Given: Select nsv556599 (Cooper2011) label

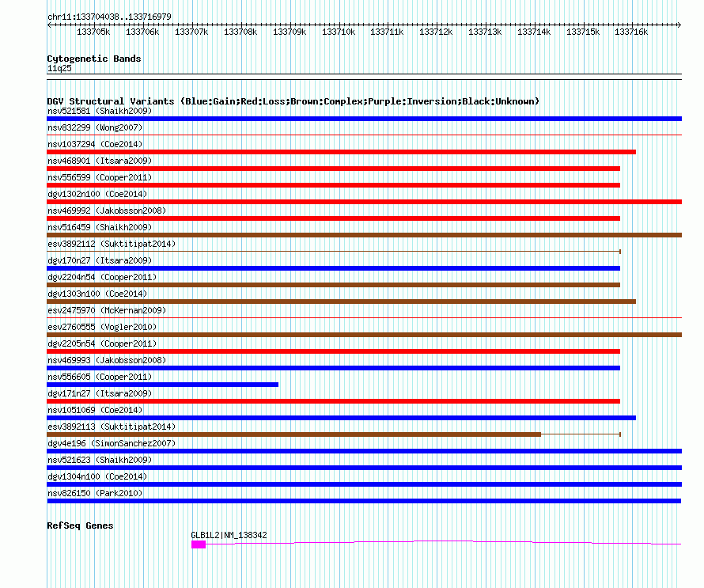Looking at the screenshot, I should (100, 177).
